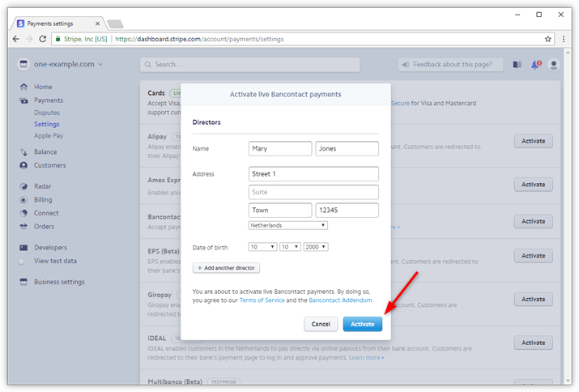Activate Giropay payments
This screenshot has width=579, height=392.
533,300
